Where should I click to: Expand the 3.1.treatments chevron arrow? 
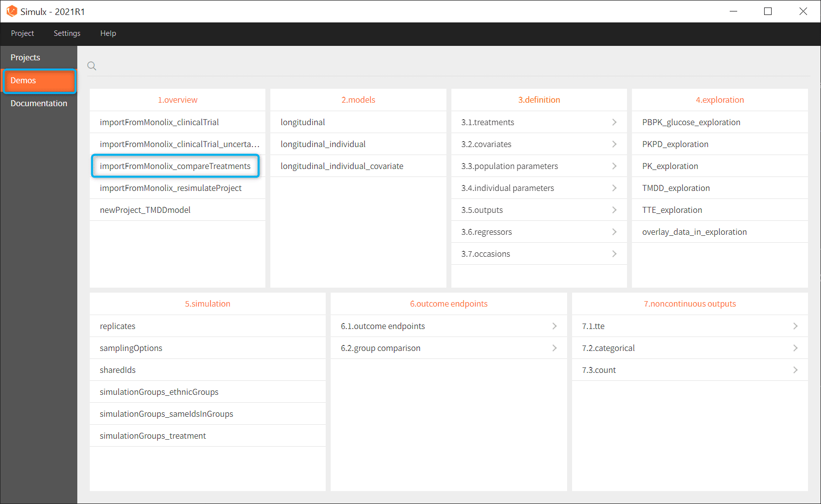pos(614,122)
